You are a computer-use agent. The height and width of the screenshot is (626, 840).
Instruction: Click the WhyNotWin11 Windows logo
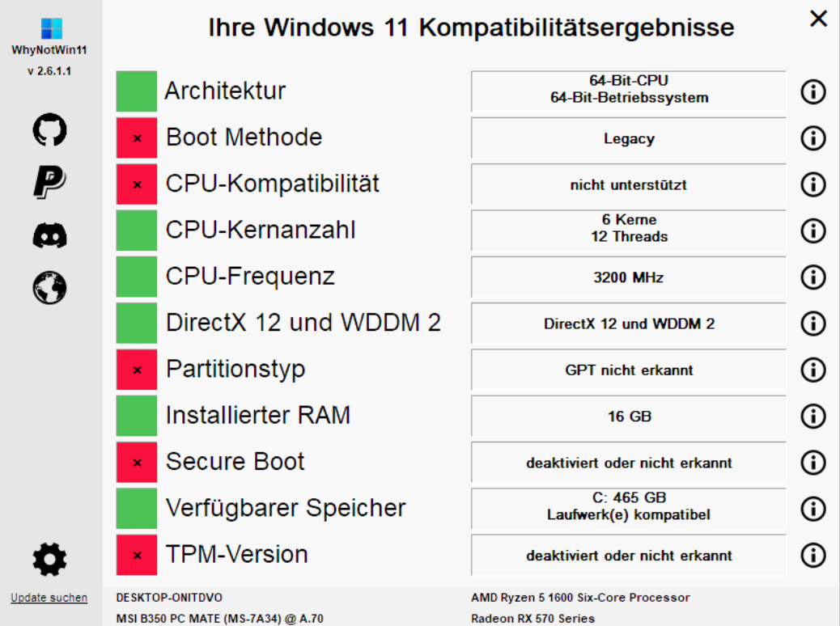point(52,28)
